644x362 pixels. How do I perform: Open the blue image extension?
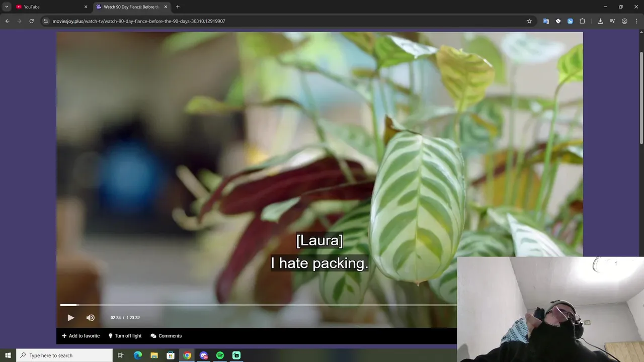(570, 21)
